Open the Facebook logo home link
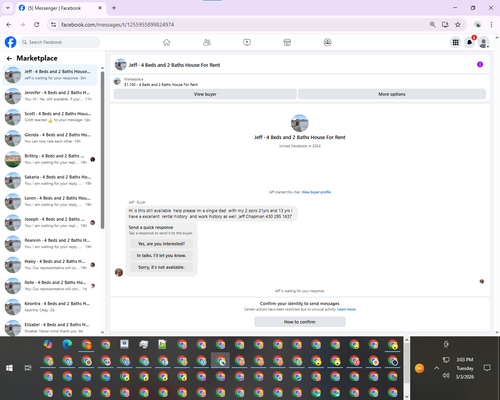Screen dimensions: 500x400 coord(10,42)
